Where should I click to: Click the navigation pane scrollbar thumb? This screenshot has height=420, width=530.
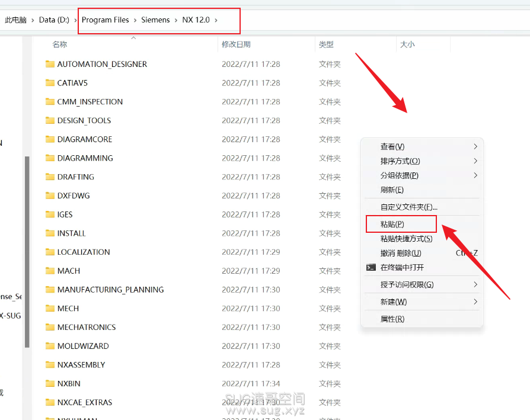(27, 252)
